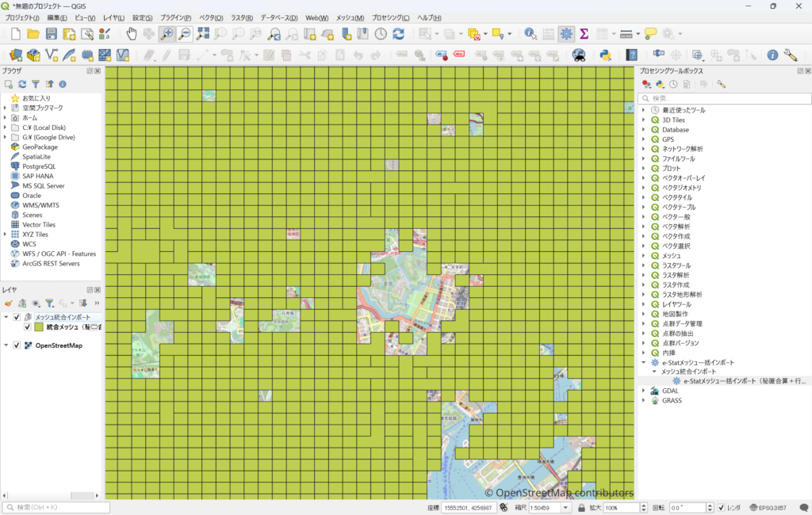Toggle the レンダ render checkbox in status bar

pos(721,507)
